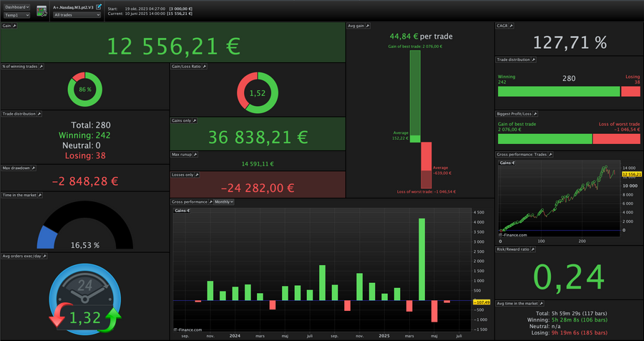Click the wrench icon next to CAGR
The height and width of the screenshot is (341, 644).
[512, 26]
